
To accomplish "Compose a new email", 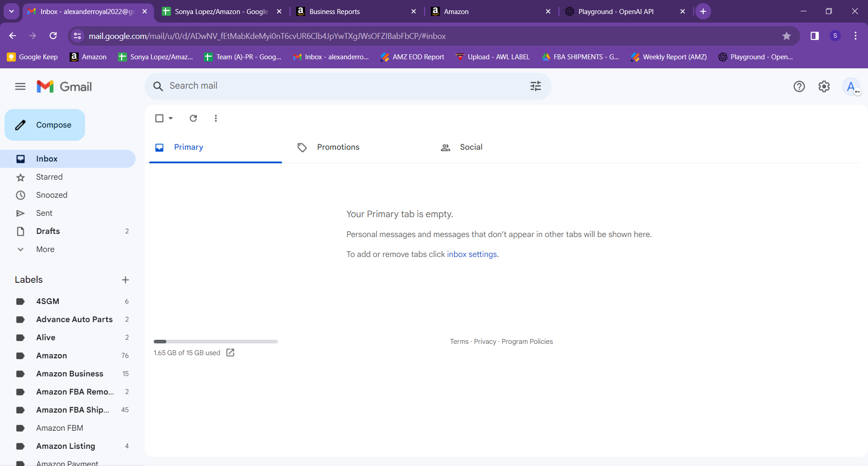I will tap(45, 125).
